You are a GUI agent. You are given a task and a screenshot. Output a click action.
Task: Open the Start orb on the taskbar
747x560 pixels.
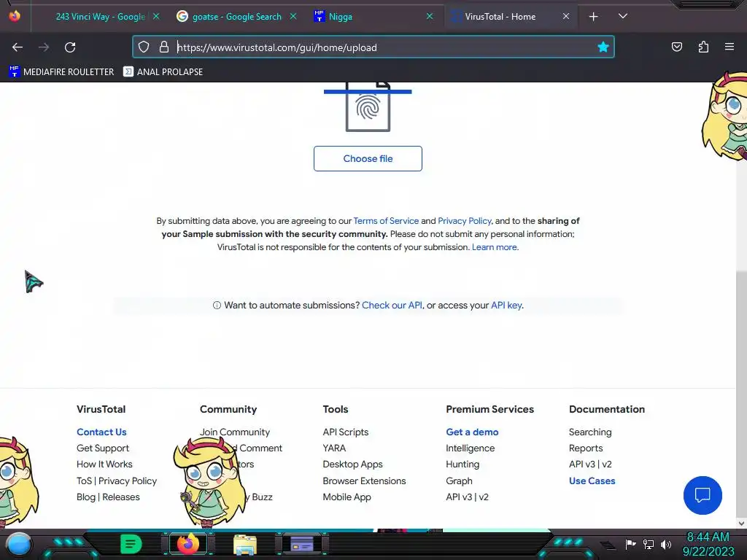(x=19, y=544)
